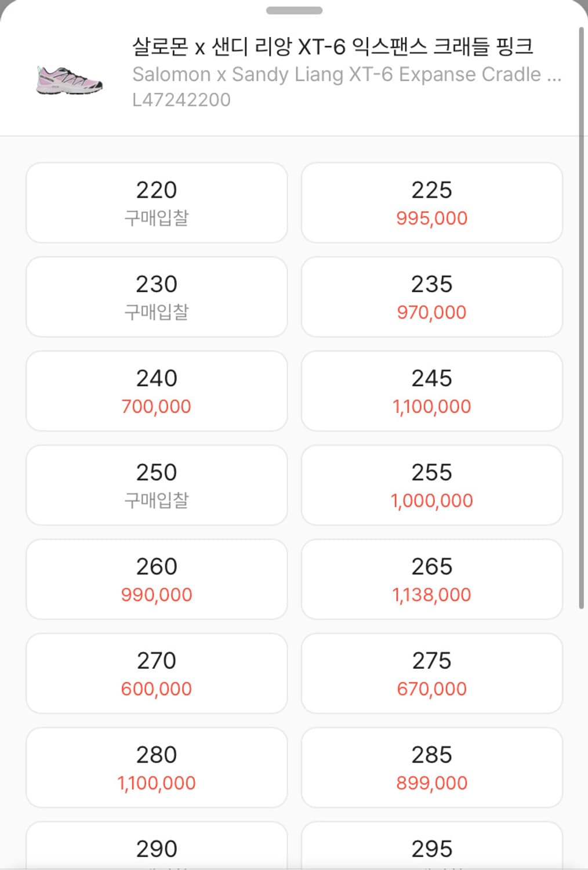Click the bottom sheet drag handle

coord(294,10)
